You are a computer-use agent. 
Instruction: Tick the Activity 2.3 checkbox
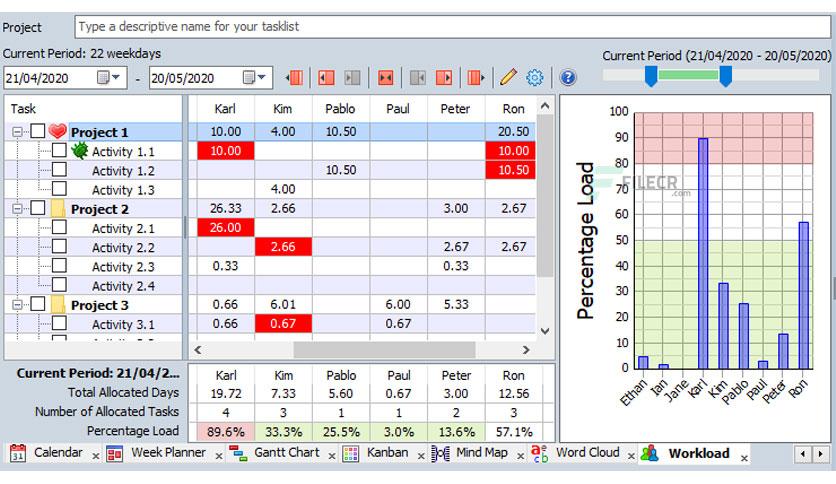coord(59,265)
